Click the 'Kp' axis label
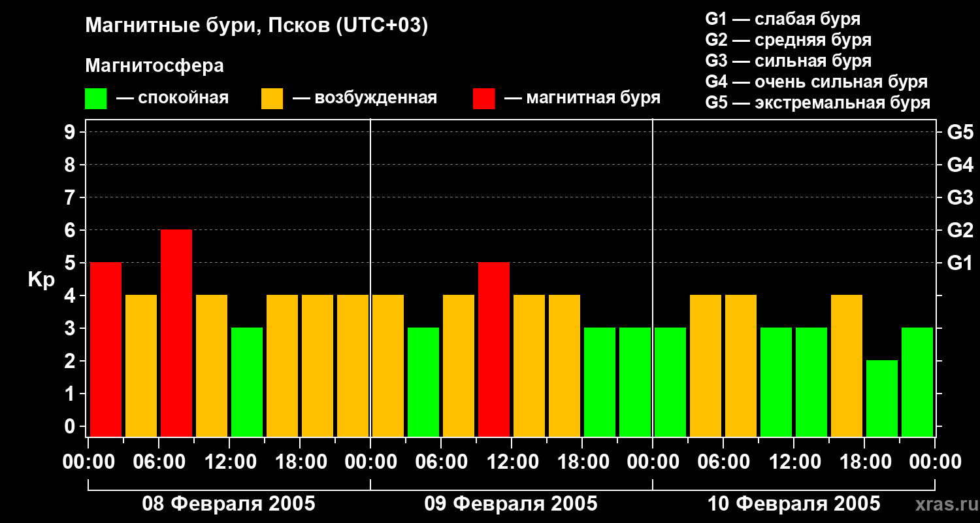 tap(41, 280)
